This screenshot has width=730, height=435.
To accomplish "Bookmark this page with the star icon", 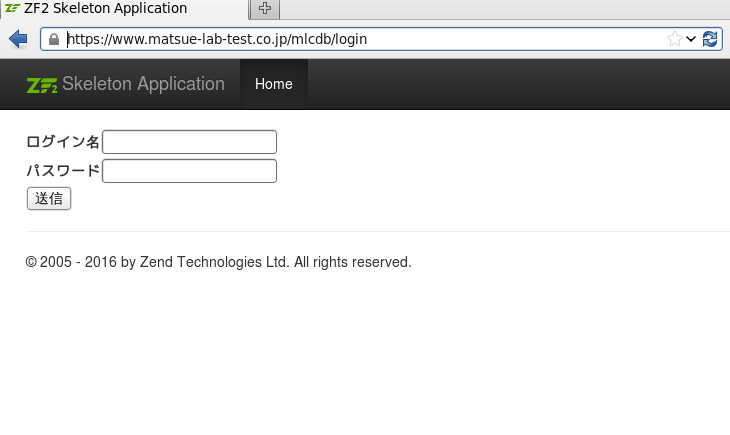I will 675,39.
